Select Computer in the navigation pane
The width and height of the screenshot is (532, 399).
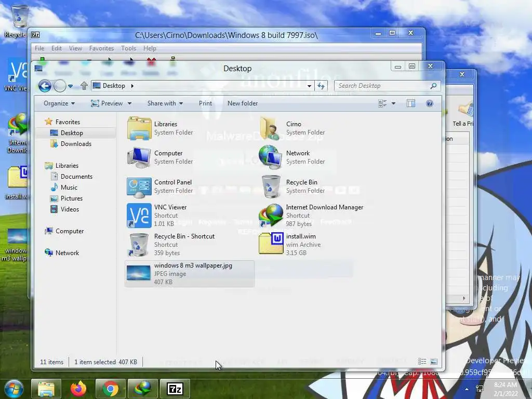click(x=64, y=231)
